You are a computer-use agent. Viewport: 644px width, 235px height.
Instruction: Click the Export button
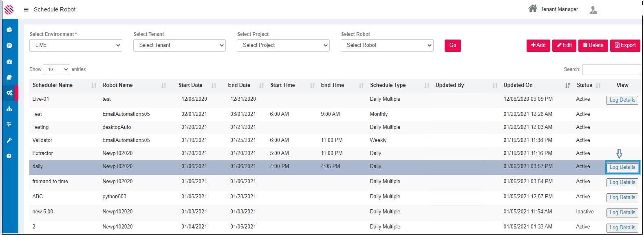coord(625,45)
